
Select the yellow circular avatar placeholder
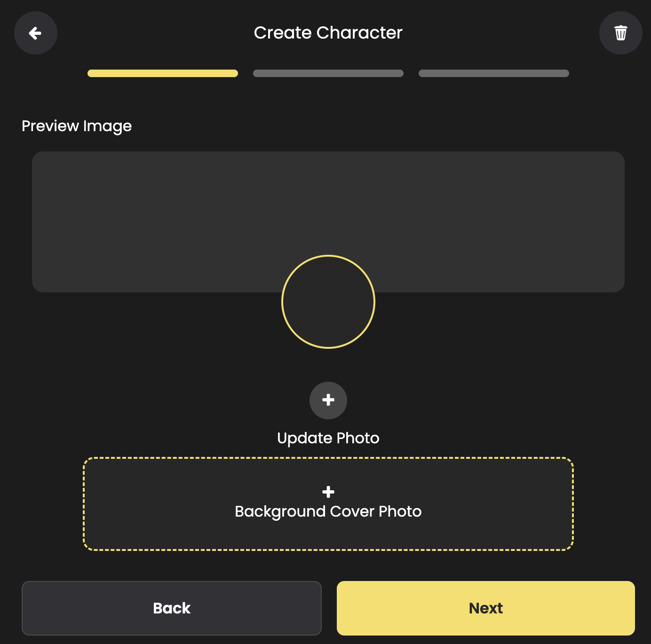click(328, 302)
